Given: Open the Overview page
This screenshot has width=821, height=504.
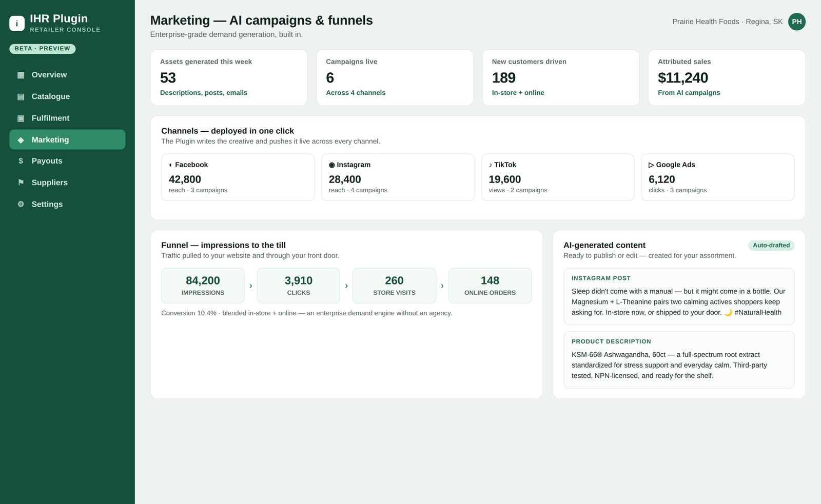Looking at the screenshot, I should coord(67,75).
